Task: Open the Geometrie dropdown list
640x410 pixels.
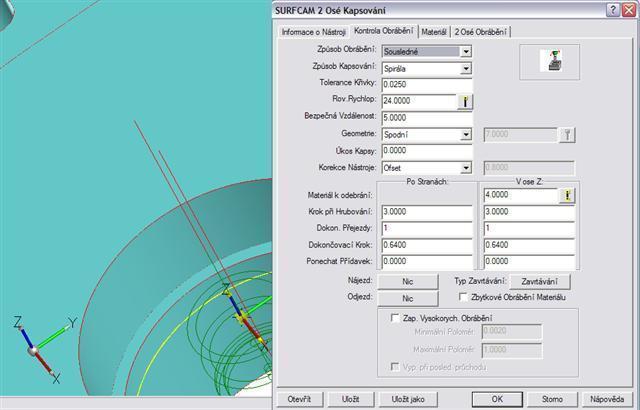Action: click(466, 135)
